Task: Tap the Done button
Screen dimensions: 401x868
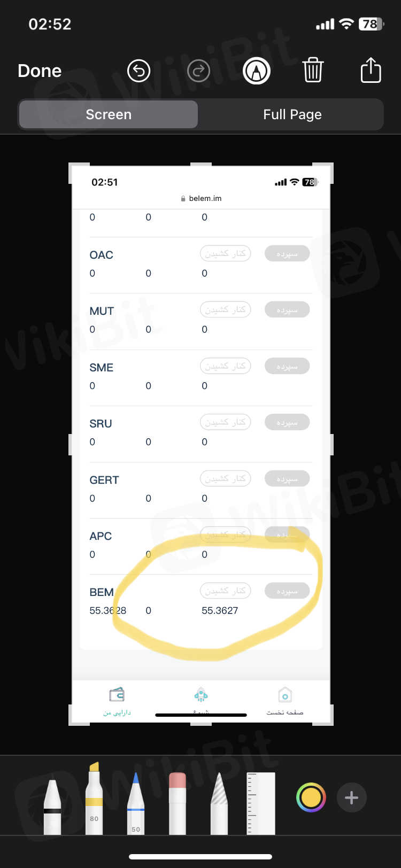Action: click(40, 71)
